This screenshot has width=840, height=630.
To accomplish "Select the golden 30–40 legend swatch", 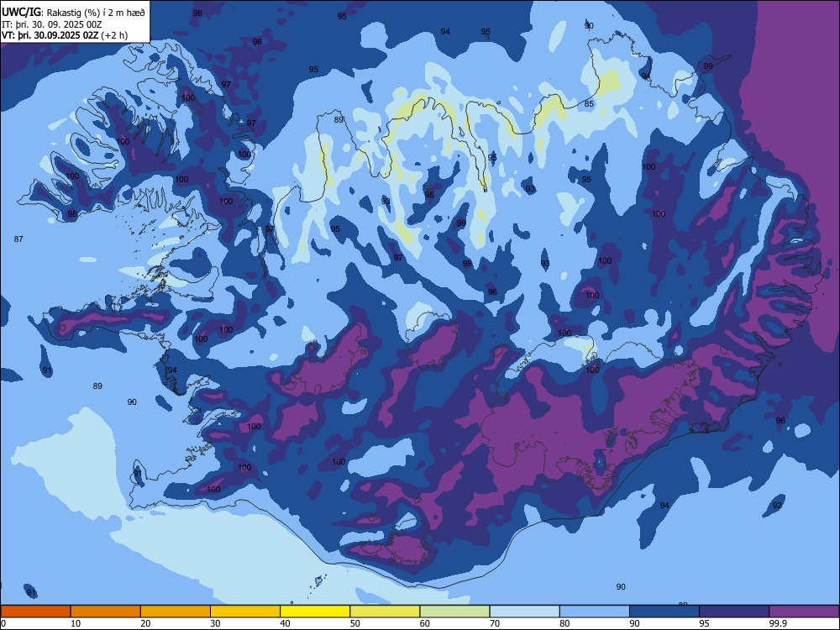I will coord(245,612).
